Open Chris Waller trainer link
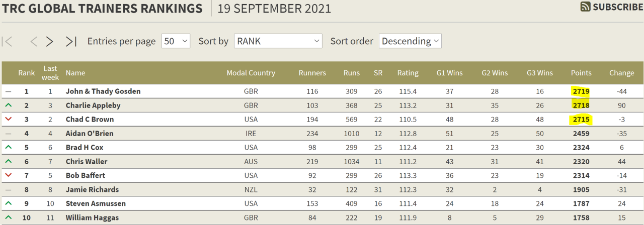Viewport: 644px width, 225px height. (x=87, y=162)
